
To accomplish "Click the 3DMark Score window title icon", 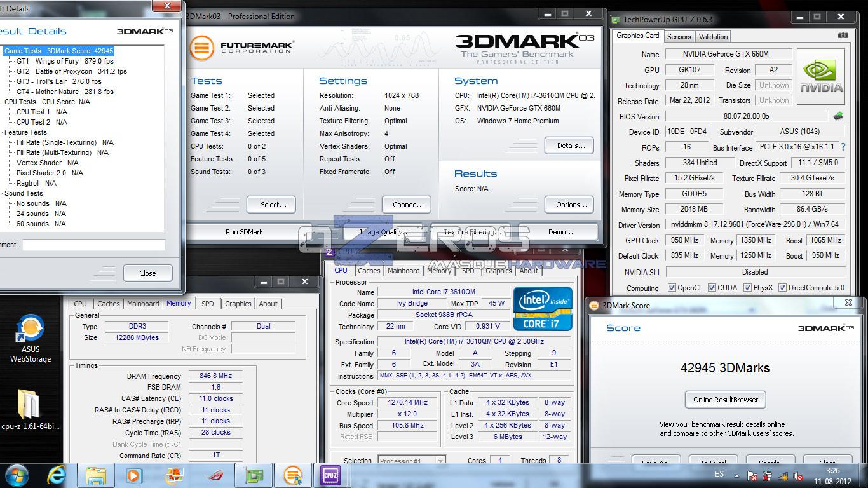I will pyautogui.click(x=594, y=305).
